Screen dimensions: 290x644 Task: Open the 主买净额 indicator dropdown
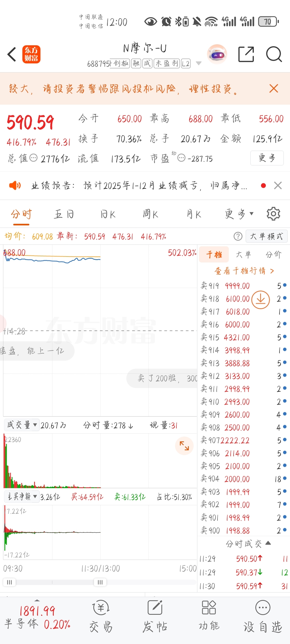pyautogui.click(x=22, y=497)
